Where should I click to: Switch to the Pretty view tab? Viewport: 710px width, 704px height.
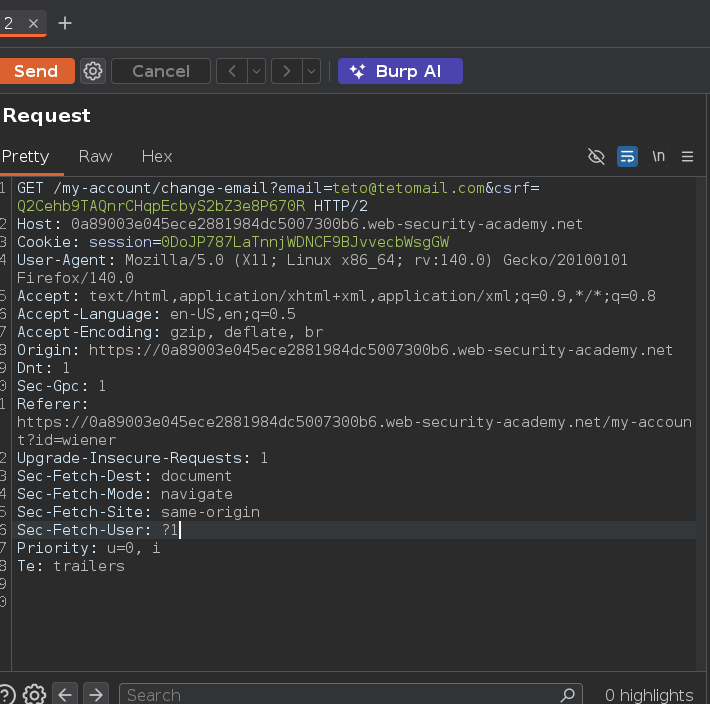point(25,157)
